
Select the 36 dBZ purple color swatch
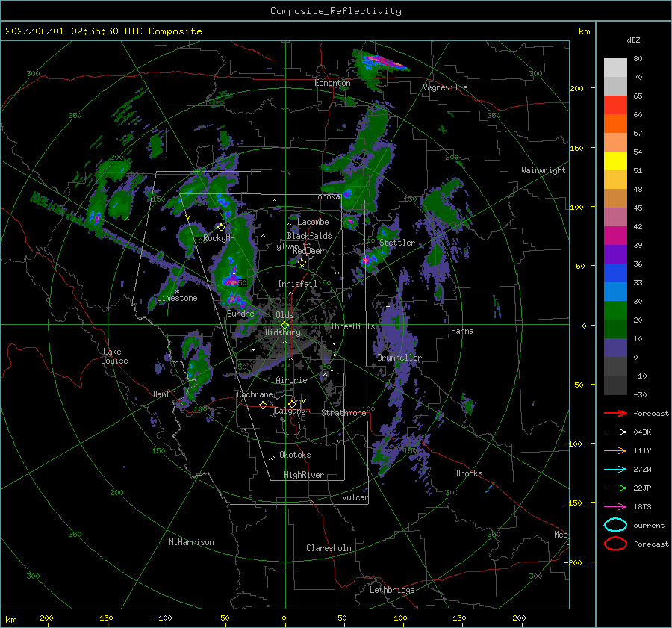tap(615, 254)
